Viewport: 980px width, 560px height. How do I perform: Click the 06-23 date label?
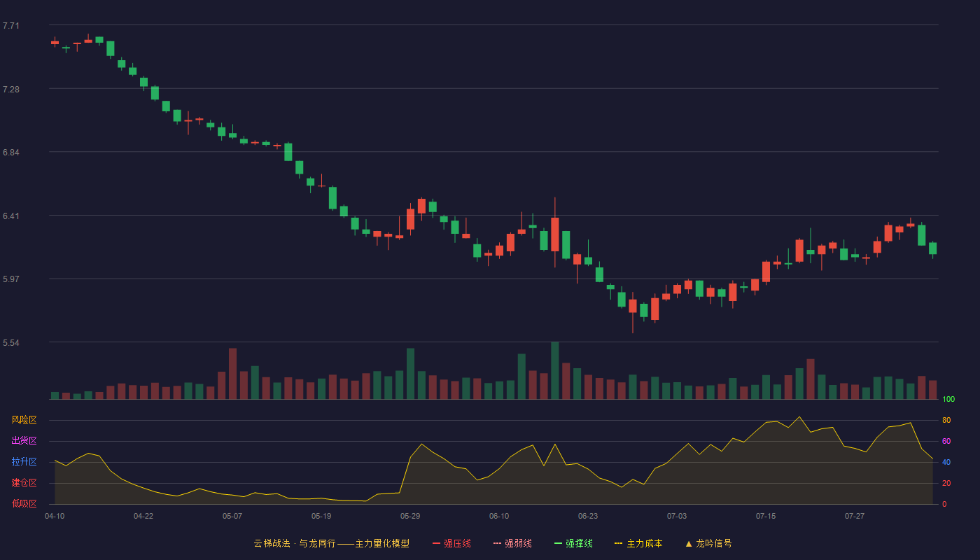click(x=588, y=516)
